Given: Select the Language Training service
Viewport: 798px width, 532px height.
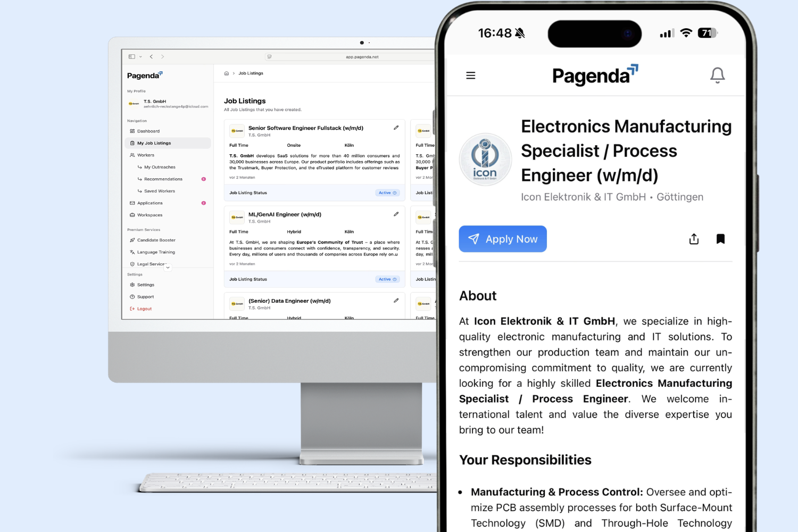Looking at the screenshot, I should (x=156, y=252).
